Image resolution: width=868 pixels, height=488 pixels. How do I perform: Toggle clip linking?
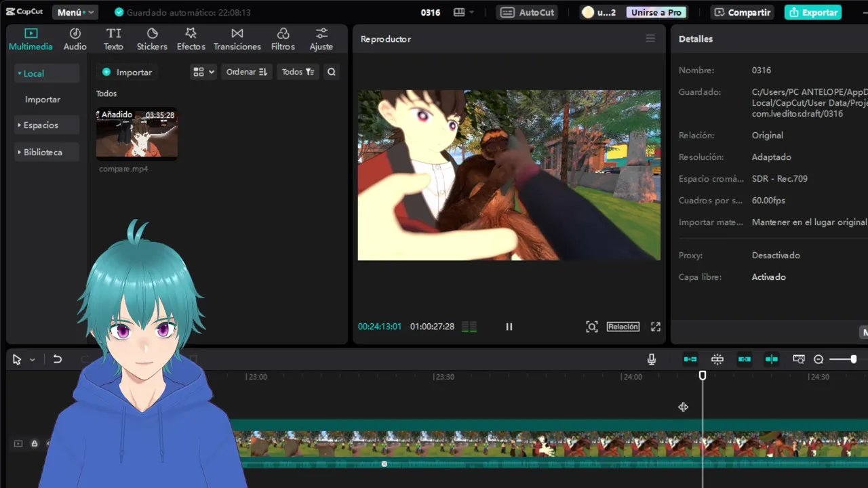click(745, 359)
